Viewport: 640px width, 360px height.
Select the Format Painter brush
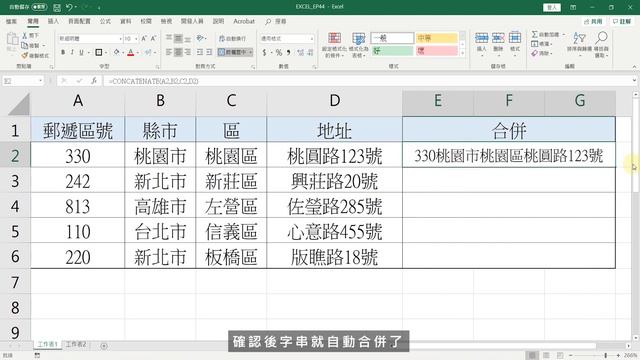(25, 55)
